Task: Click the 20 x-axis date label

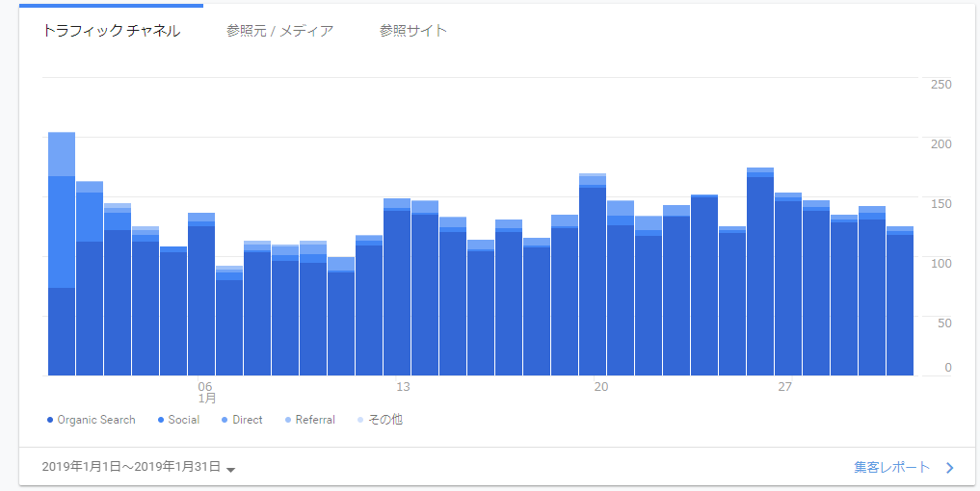Action: 600,387
